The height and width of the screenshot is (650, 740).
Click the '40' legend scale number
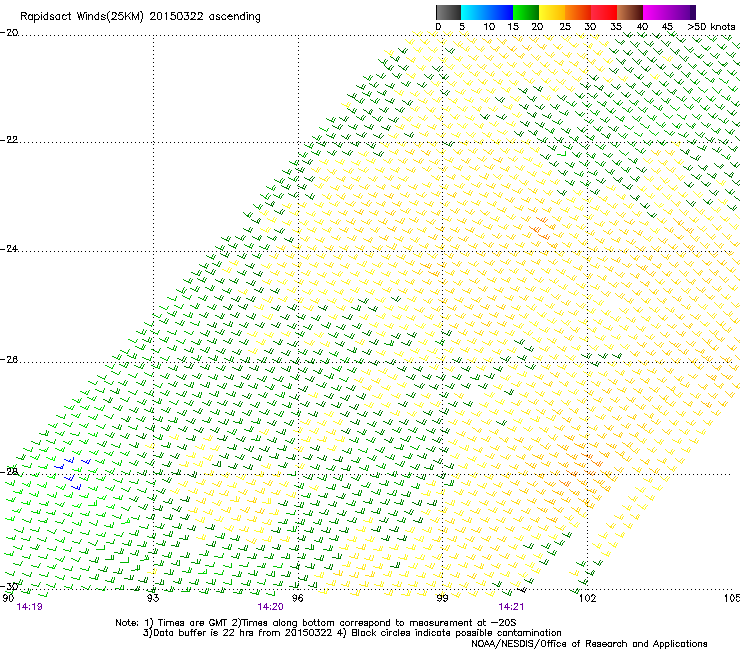coord(642,27)
